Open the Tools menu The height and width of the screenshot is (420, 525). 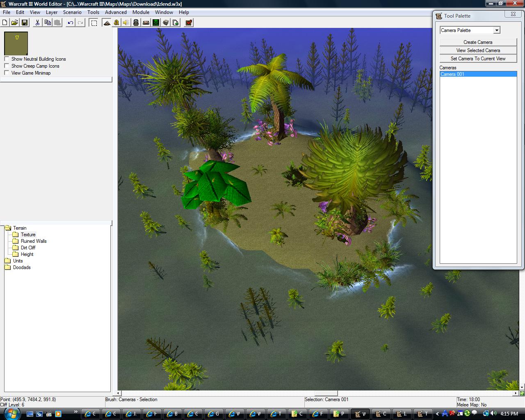tap(93, 12)
